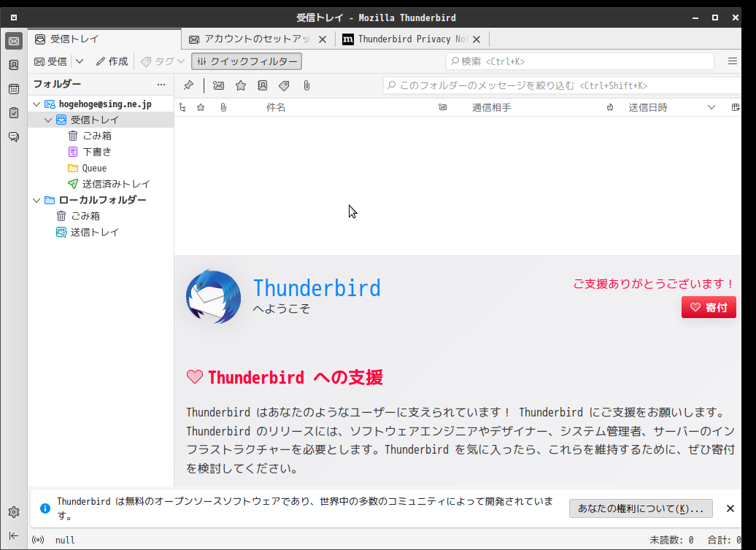The width and height of the screenshot is (756, 550).
Task: Select ごみ箱 under ローカルフォルダー
Action: (101, 216)
